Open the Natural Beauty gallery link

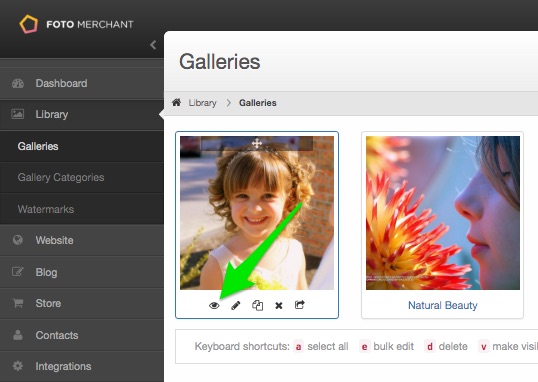point(443,305)
